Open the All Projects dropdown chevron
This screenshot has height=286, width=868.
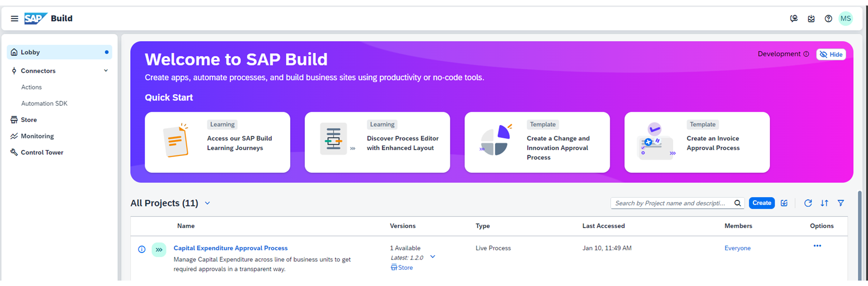pyautogui.click(x=207, y=203)
